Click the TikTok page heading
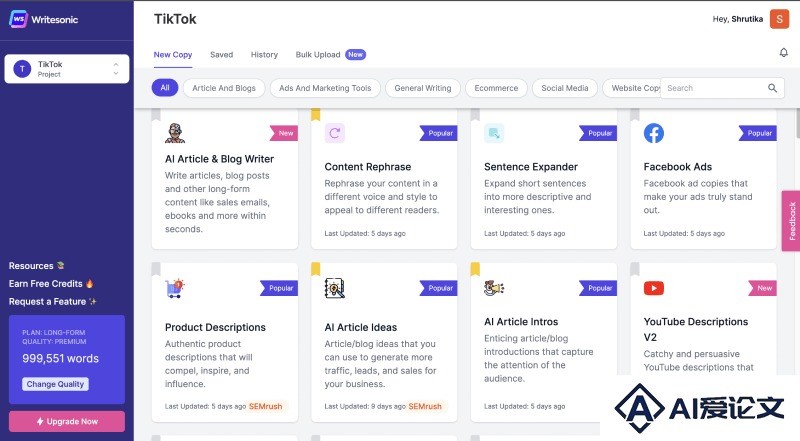This screenshot has width=800, height=441. coord(175,19)
